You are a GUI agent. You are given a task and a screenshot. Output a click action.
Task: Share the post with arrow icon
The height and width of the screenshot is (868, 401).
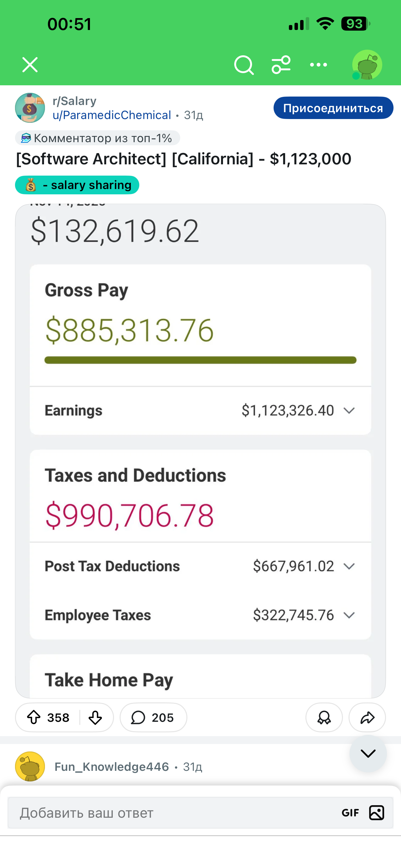[x=367, y=717]
